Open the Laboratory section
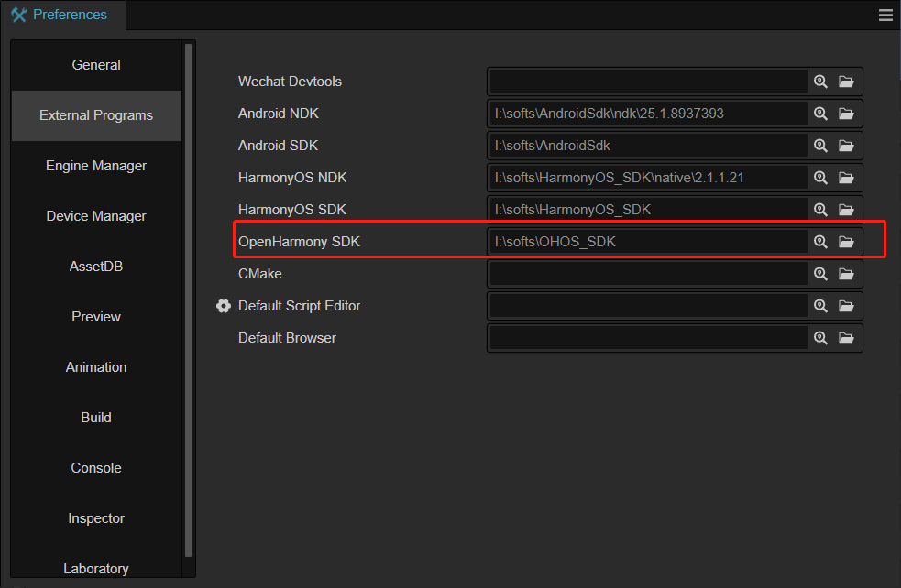This screenshot has width=901, height=588. coord(96,568)
